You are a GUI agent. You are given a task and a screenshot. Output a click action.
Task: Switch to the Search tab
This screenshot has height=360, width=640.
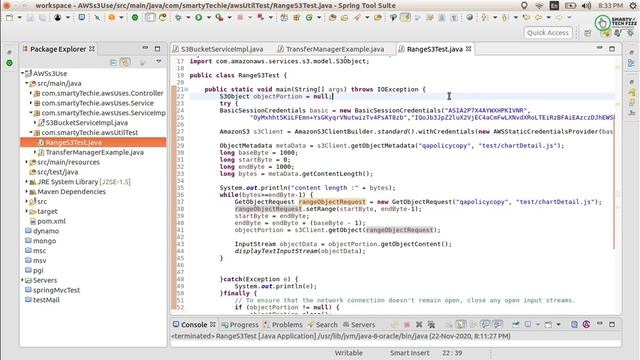322,325
